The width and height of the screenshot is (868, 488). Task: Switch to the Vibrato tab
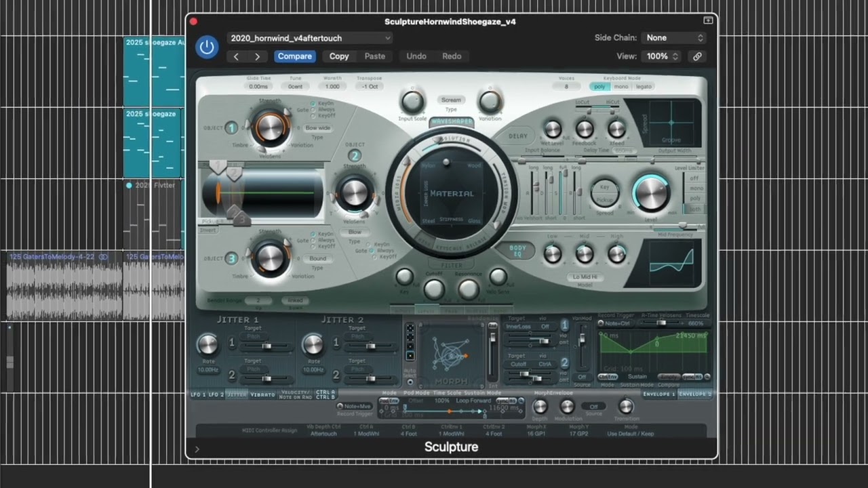click(x=262, y=394)
